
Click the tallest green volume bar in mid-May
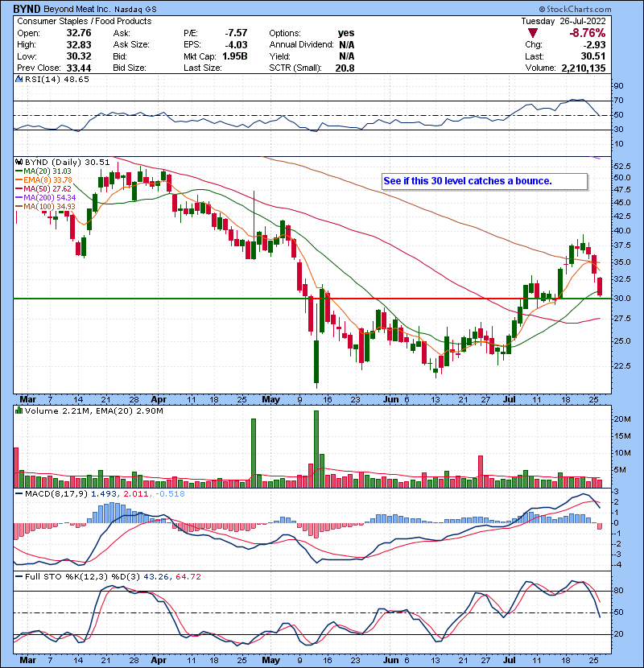point(316,449)
